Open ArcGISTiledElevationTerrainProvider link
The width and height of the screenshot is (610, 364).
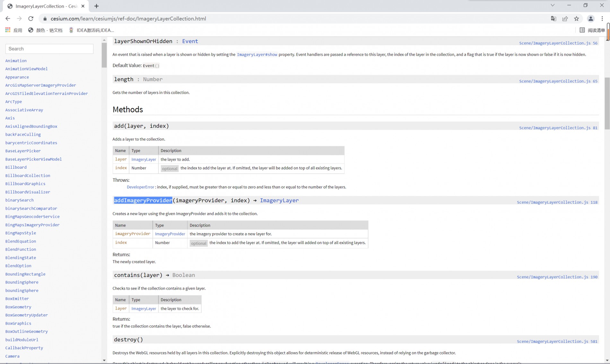tap(47, 93)
